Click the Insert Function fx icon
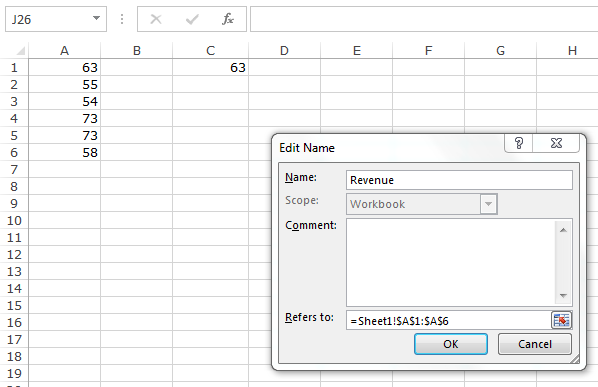The height and width of the screenshot is (387, 598). [228, 19]
